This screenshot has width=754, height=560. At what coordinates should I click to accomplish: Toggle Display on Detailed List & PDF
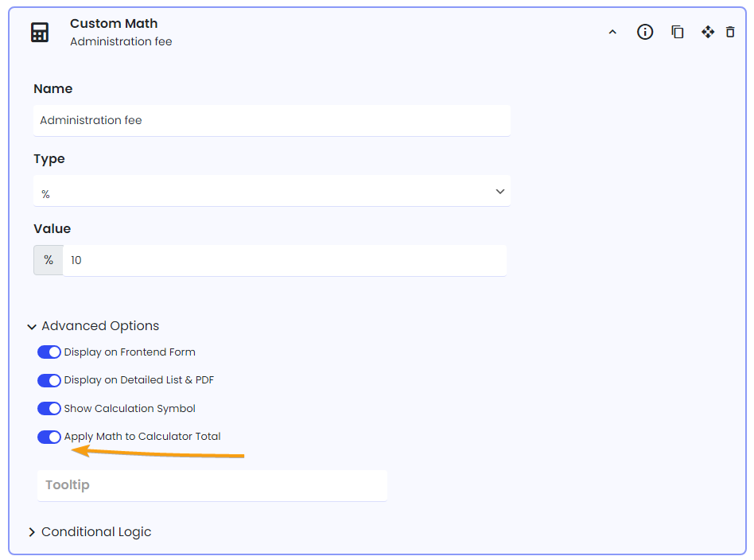click(x=49, y=380)
